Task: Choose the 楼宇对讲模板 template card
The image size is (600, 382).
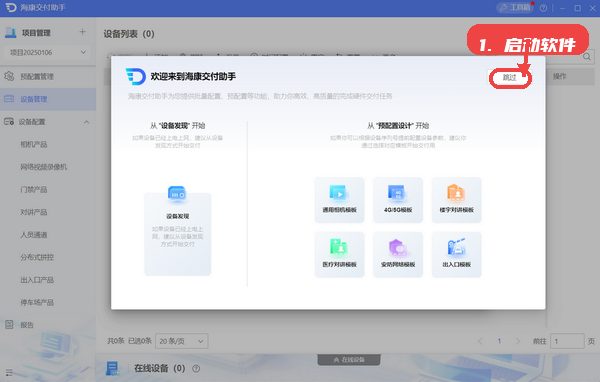Action: pos(457,200)
